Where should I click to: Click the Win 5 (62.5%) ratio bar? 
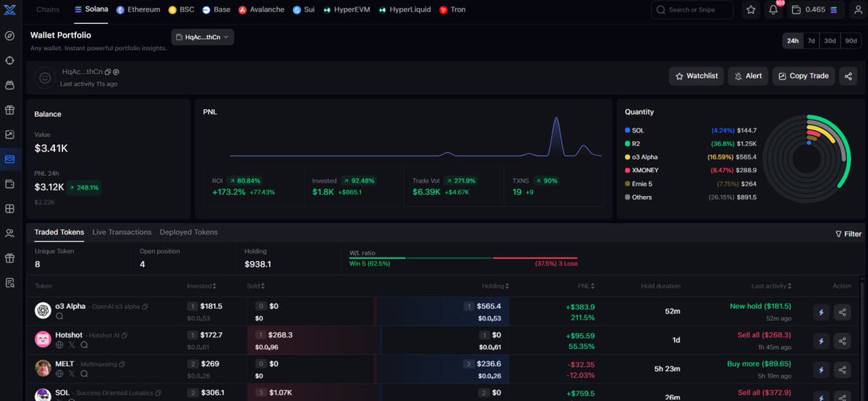point(420,258)
